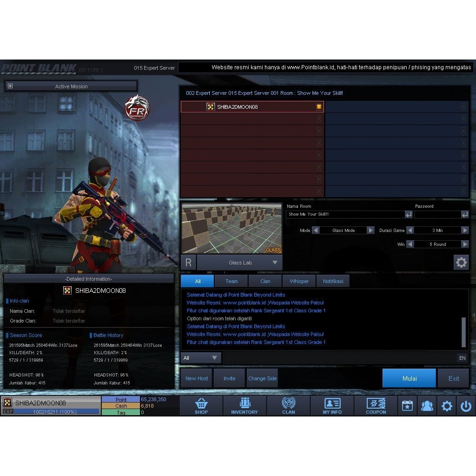This screenshot has height=476, width=476.
Task: Change map using the Glass Lab dropdown
Action: point(239,262)
